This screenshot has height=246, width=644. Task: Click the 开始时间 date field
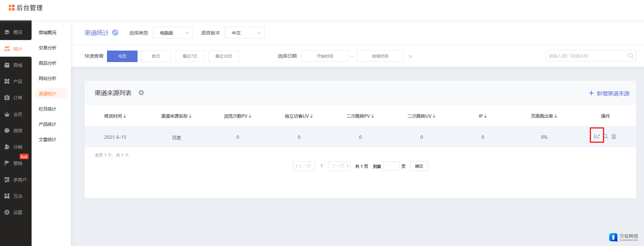[x=325, y=56]
